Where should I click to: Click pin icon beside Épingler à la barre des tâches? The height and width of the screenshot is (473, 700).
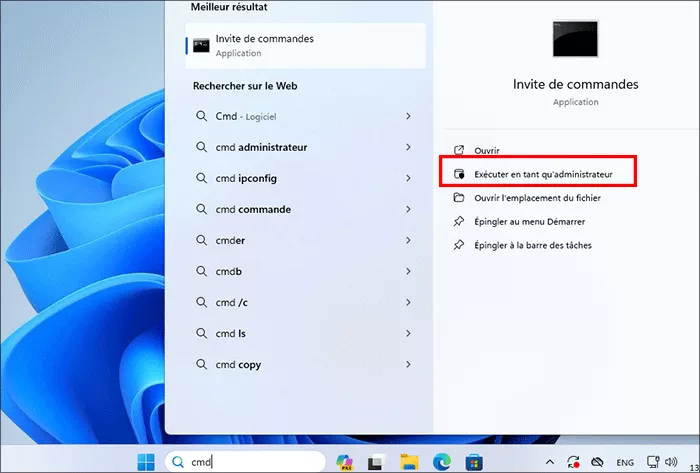(459, 245)
